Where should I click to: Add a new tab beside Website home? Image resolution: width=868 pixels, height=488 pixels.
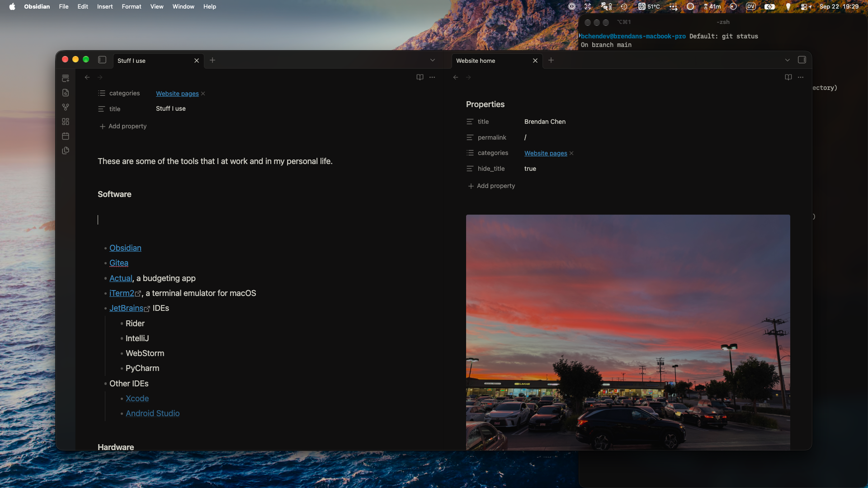tap(551, 60)
